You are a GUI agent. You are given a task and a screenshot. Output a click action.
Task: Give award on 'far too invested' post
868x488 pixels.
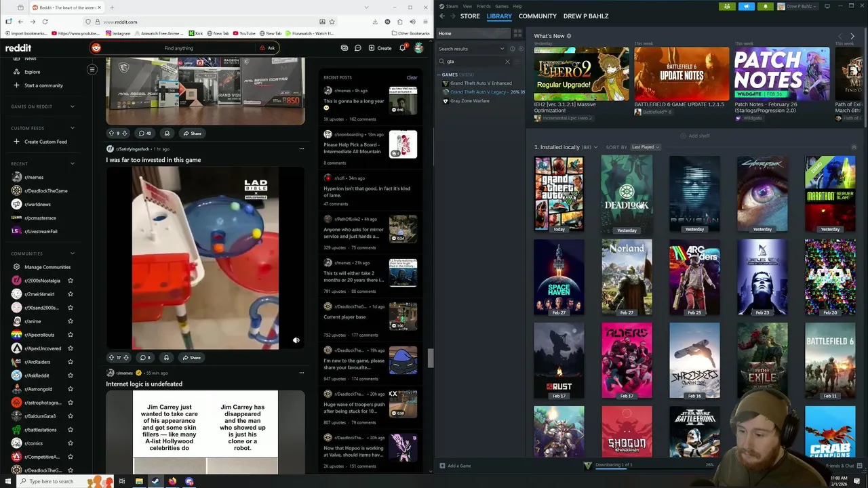[x=166, y=357]
